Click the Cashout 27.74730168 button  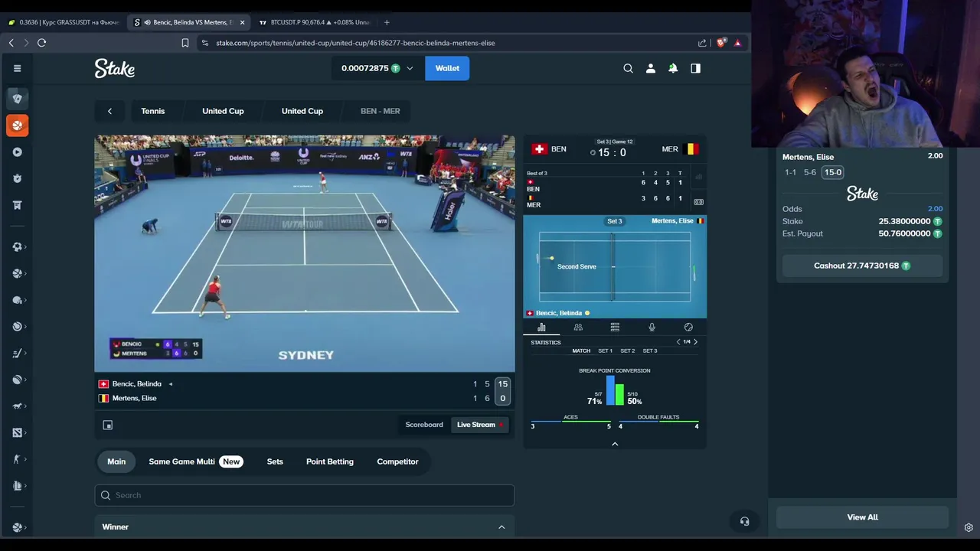862,266
